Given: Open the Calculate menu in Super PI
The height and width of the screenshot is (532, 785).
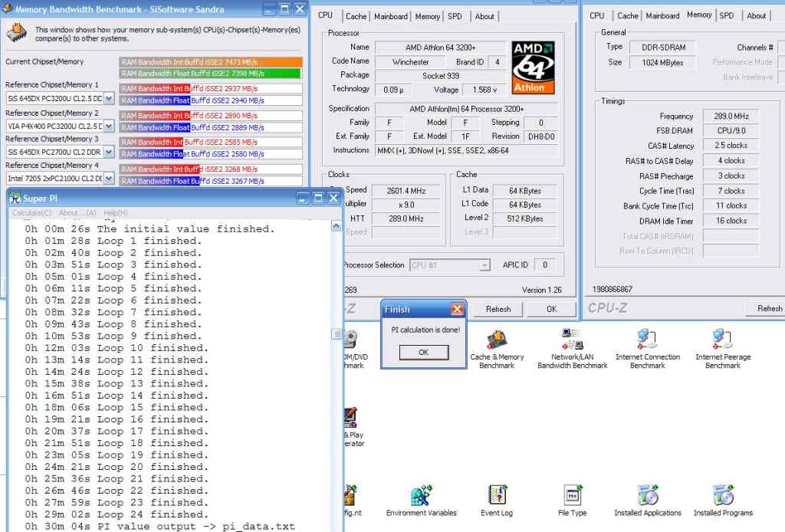Looking at the screenshot, I should pos(31,212).
